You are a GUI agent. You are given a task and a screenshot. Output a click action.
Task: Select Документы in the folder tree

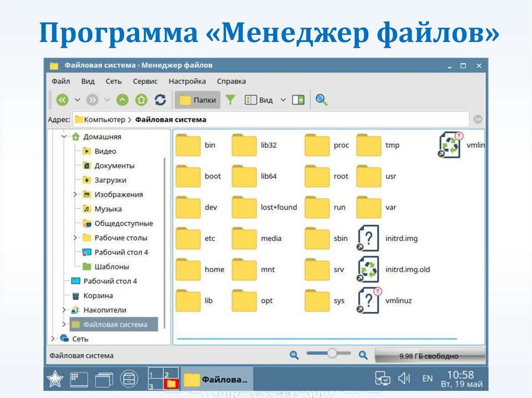(x=114, y=166)
